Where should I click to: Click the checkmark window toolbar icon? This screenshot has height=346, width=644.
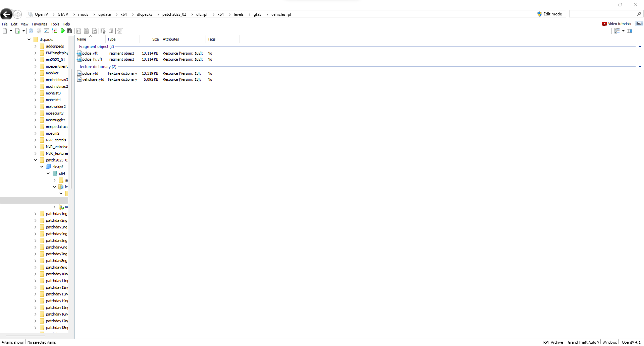tap(47, 31)
